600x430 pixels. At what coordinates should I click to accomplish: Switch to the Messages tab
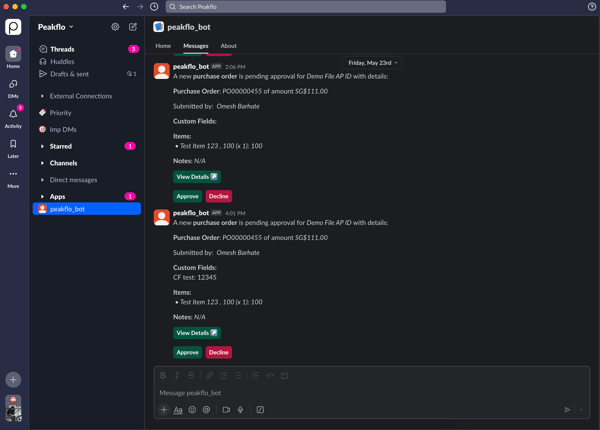pyautogui.click(x=196, y=46)
